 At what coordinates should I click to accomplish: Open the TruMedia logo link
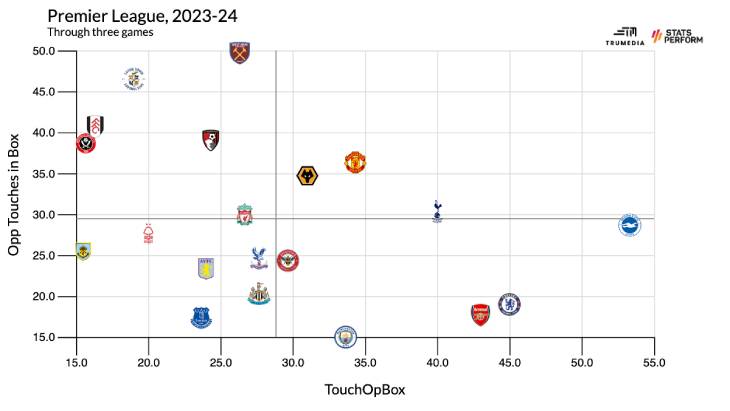(x=624, y=36)
